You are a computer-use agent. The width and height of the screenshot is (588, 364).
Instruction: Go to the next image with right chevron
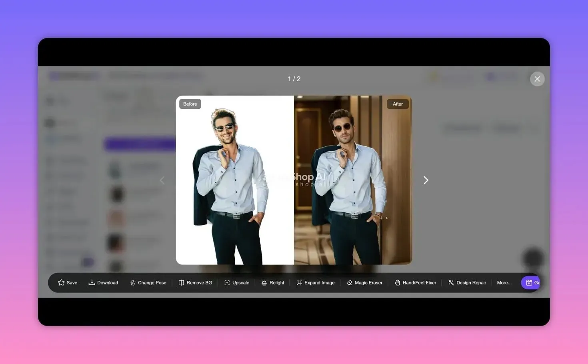[x=426, y=180]
